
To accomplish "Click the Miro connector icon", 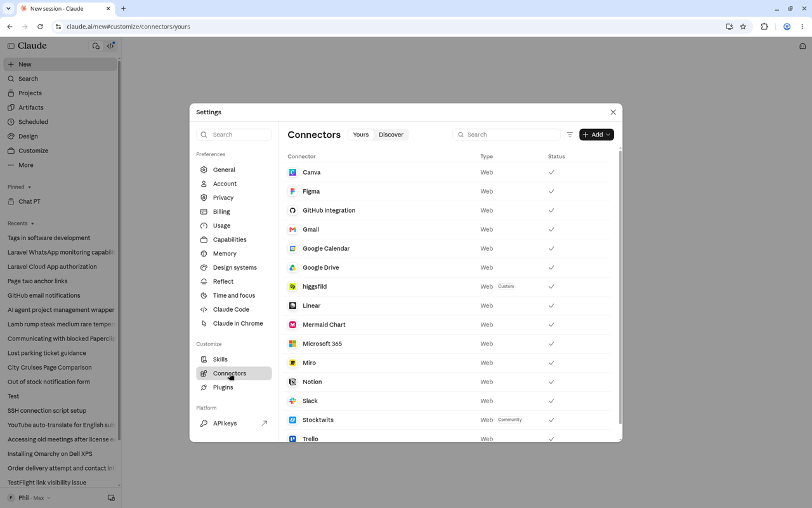I will click(292, 363).
